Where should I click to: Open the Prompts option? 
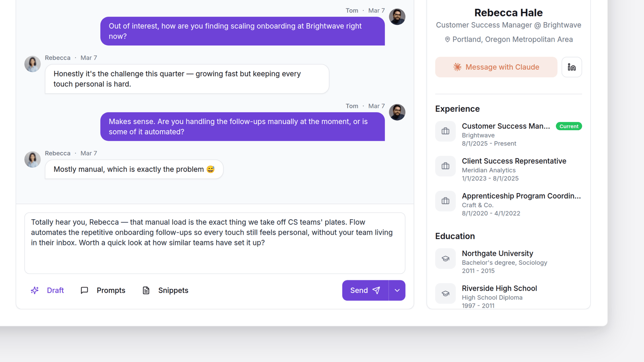click(103, 290)
